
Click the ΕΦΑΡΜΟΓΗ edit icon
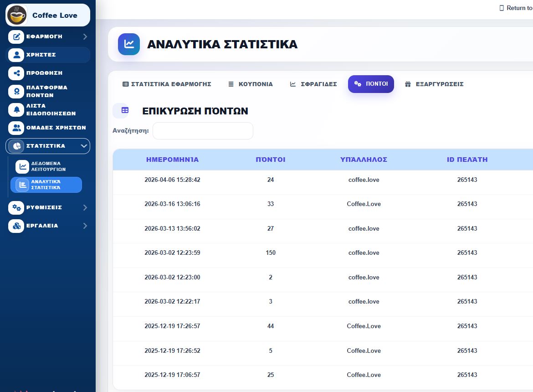click(x=16, y=36)
